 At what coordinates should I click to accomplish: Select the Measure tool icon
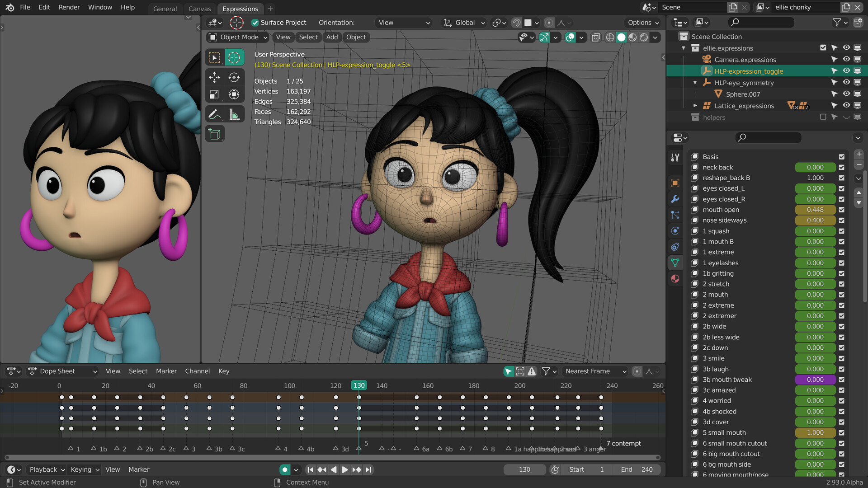(x=234, y=114)
